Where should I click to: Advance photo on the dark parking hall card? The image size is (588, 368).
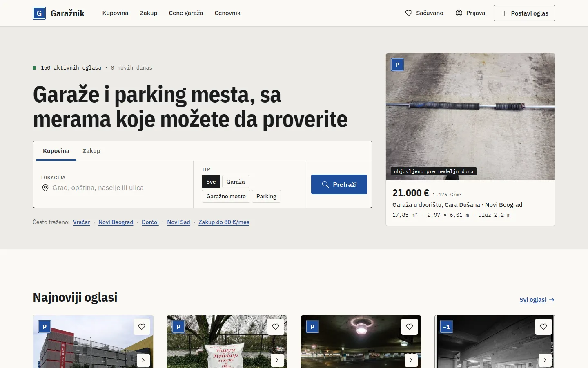[x=411, y=360]
